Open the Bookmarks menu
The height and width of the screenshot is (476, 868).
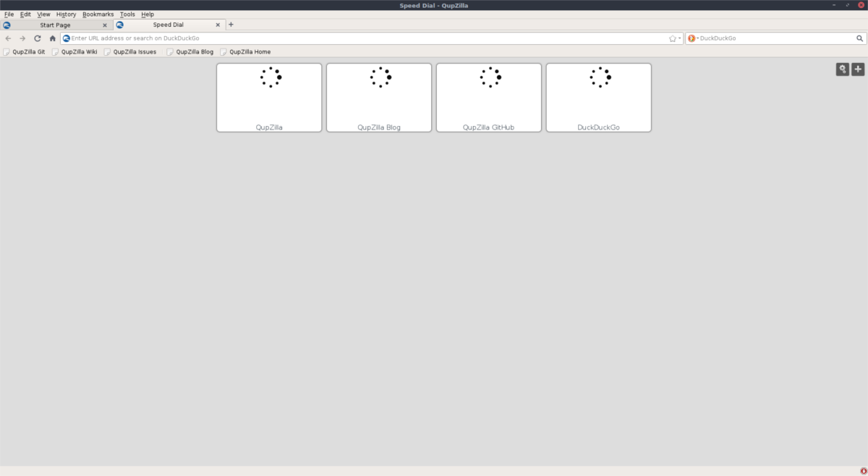pyautogui.click(x=98, y=14)
